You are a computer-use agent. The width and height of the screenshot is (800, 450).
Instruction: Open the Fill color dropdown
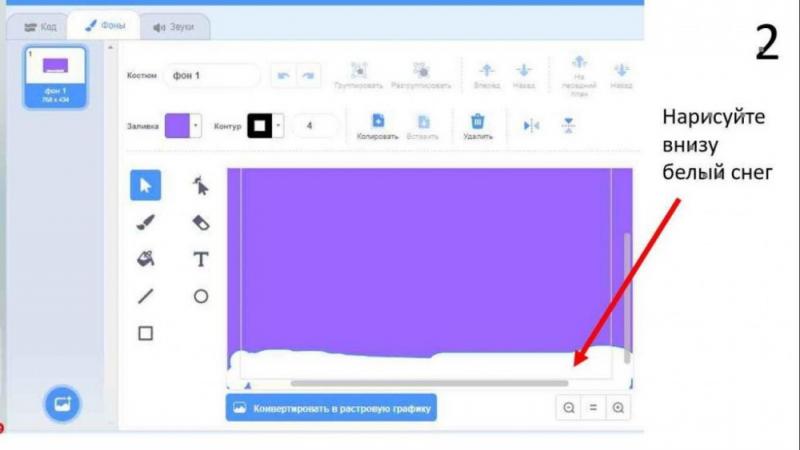(x=196, y=126)
